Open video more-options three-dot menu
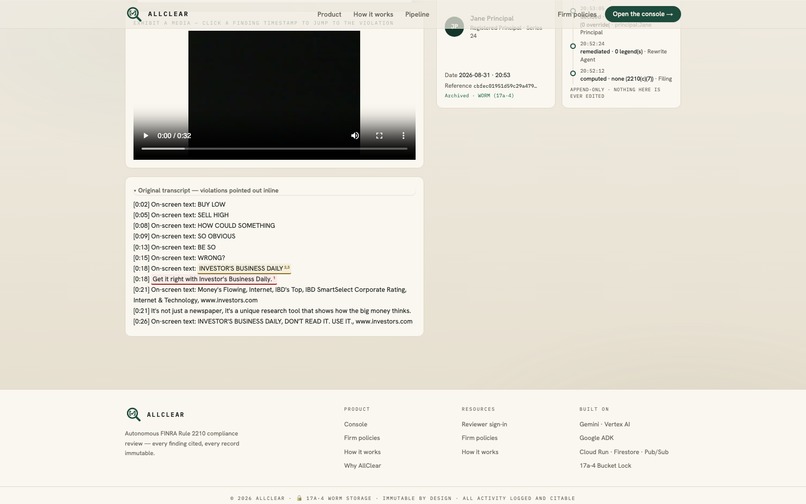Screen dimensions: 806x504 pyautogui.click(x=403, y=136)
